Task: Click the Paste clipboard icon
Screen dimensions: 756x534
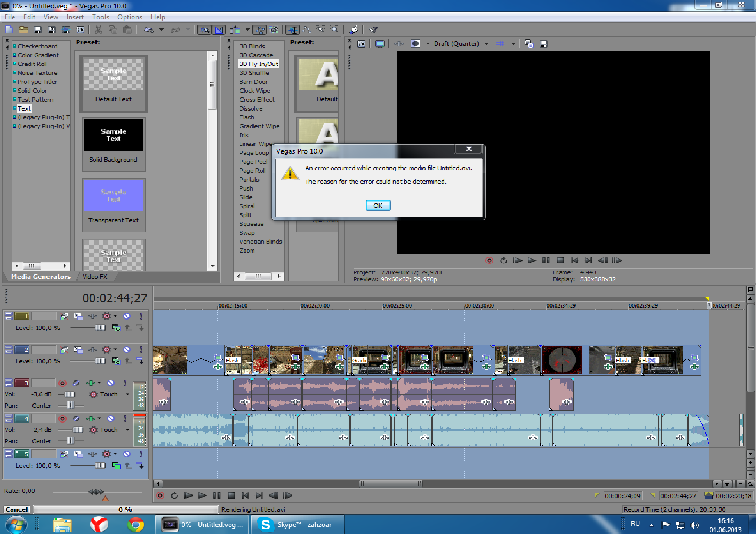Action: pos(127,30)
